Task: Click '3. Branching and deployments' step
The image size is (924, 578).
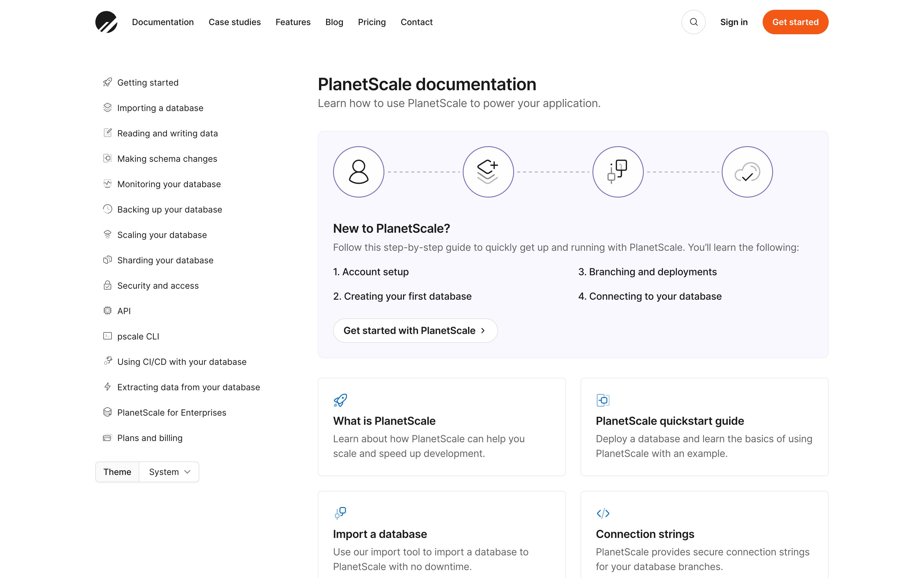Action: click(x=647, y=272)
